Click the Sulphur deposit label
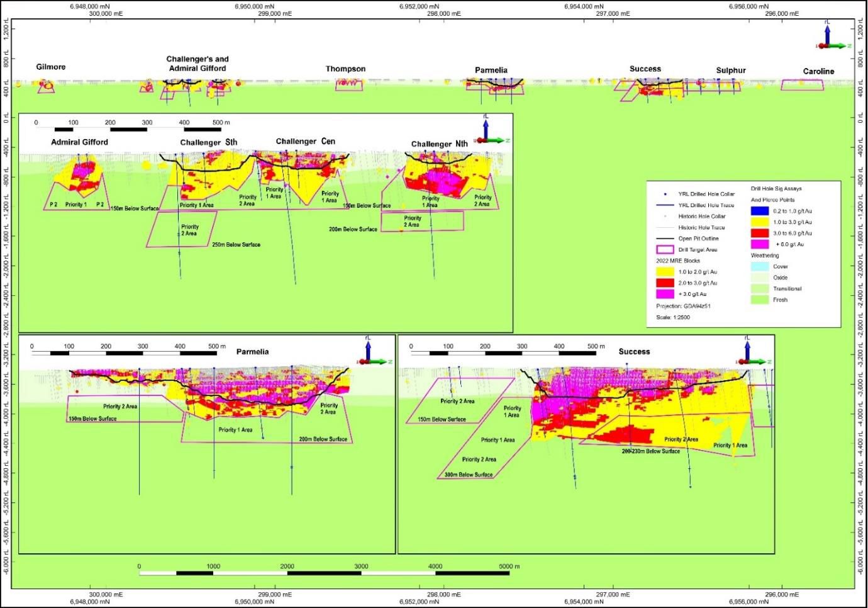The image size is (868, 608). coord(731,70)
